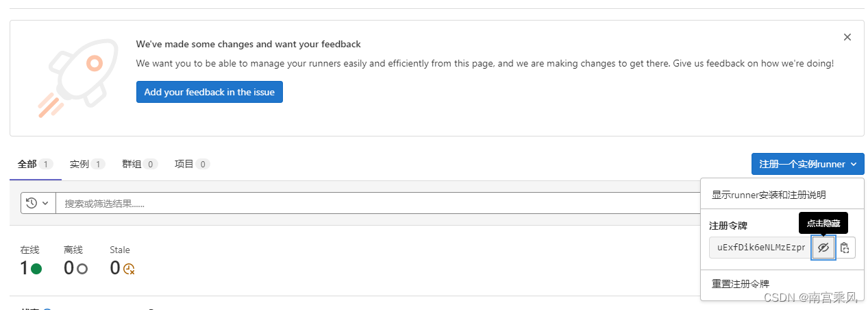Select 显示runner安装和注册说明 menu entry

769,195
